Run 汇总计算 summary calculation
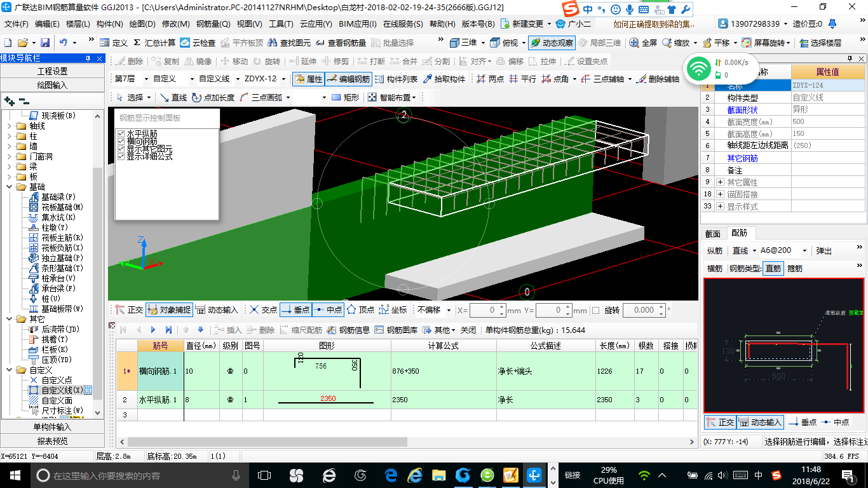The height and width of the screenshot is (488, 868). (x=154, y=43)
